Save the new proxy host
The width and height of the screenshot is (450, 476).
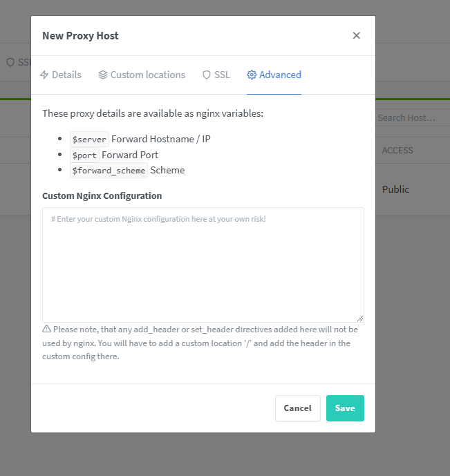coord(345,408)
